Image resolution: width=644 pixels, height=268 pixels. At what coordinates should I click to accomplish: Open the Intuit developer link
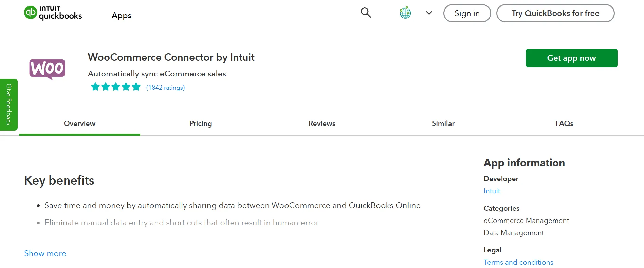click(x=492, y=191)
